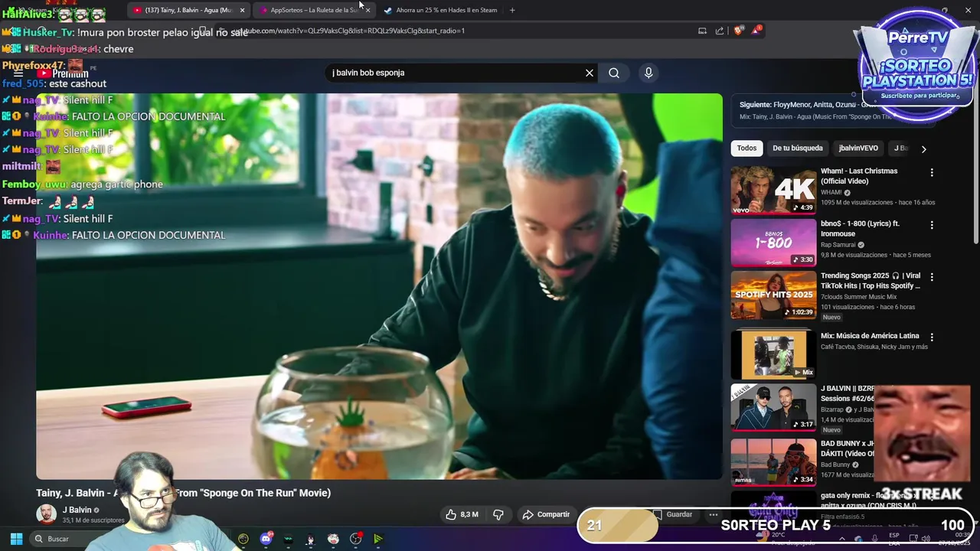This screenshot has height=551, width=980.
Task: Click the main video player
Action: coord(379,286)
